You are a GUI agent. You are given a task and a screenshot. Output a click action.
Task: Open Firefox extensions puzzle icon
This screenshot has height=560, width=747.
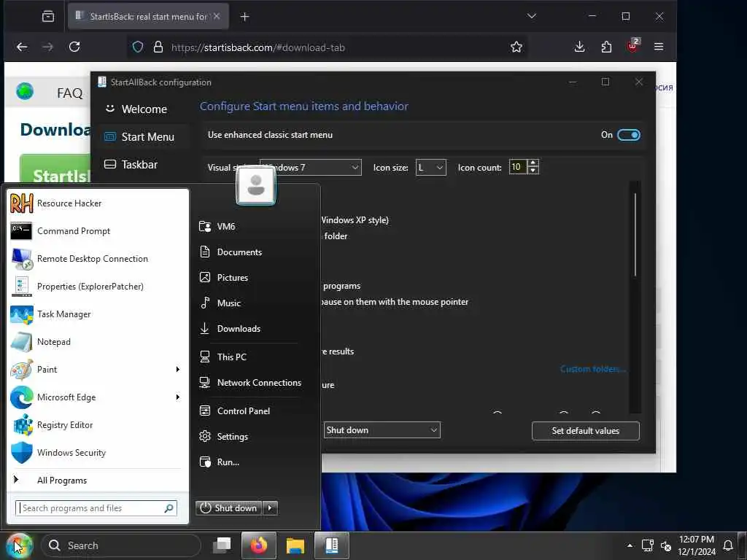[606, 47]
